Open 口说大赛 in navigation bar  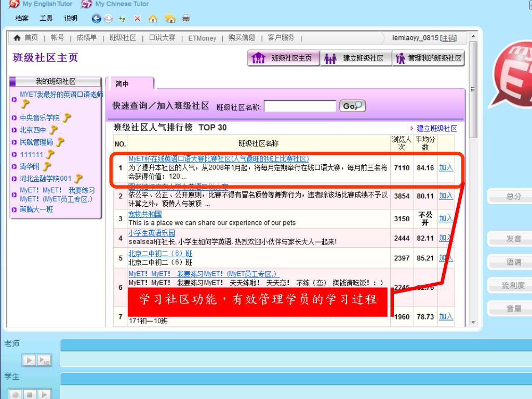tap(162, 37)
